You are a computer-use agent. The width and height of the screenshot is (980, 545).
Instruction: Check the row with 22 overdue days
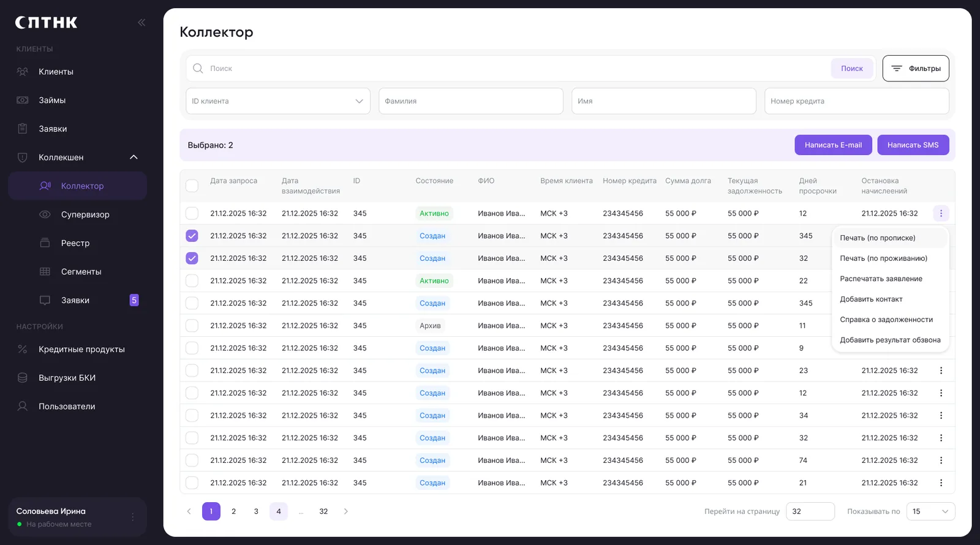click(x=192, y=280)
